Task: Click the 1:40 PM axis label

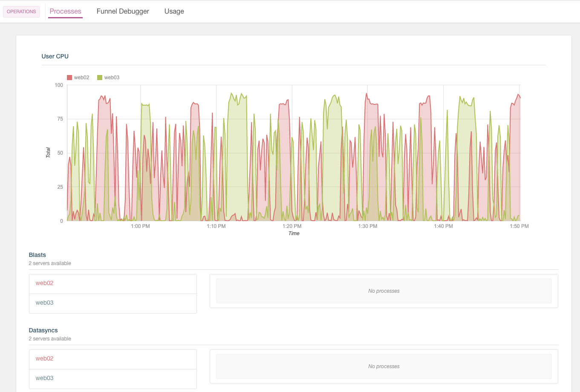Action: pos(444,226)
